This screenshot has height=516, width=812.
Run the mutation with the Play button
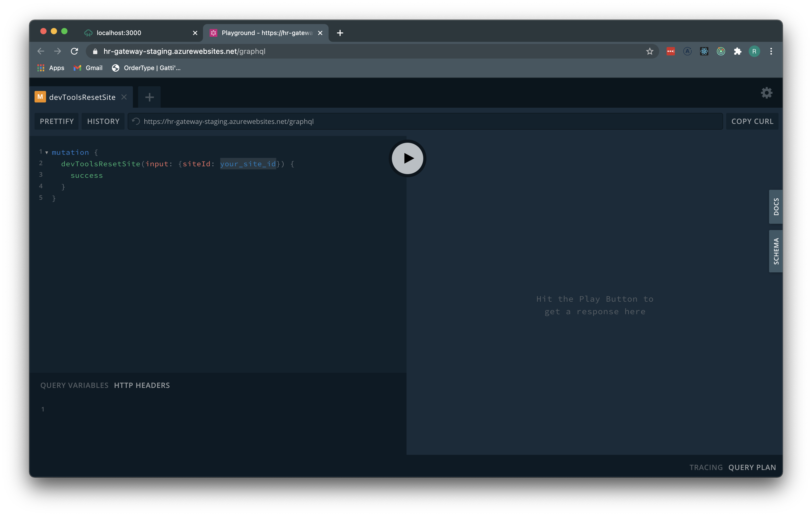407,158
